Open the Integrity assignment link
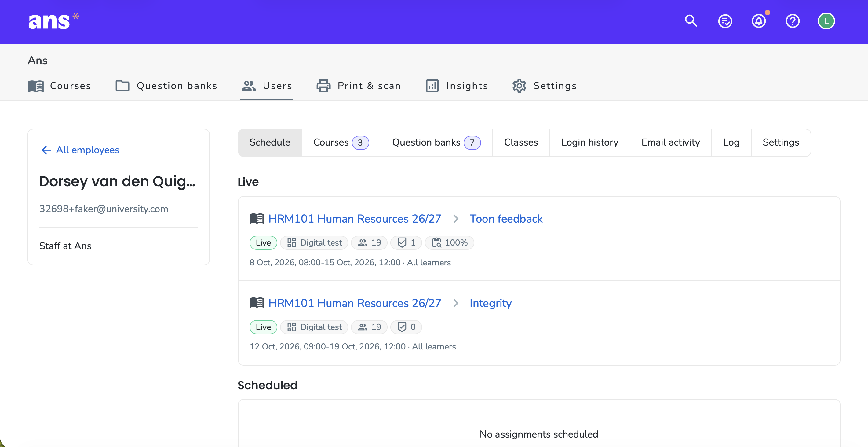The height and width of the screenshot is (447, 868). [x=491, y=303]
